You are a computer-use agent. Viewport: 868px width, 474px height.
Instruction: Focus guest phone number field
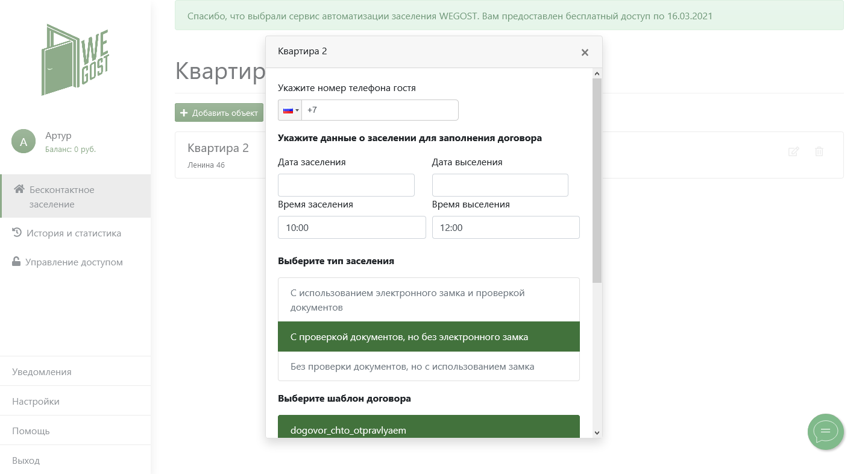(x=380, y=110)
